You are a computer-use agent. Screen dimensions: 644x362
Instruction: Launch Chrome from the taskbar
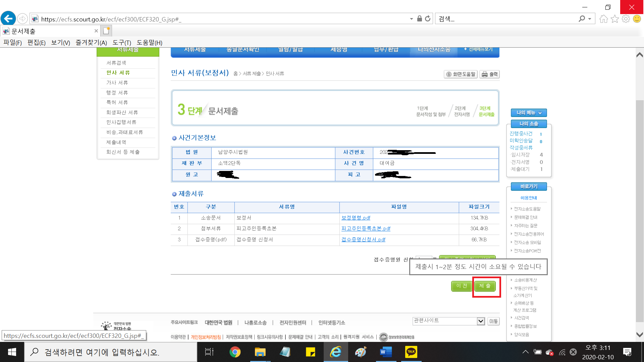(x=235, y=352)
